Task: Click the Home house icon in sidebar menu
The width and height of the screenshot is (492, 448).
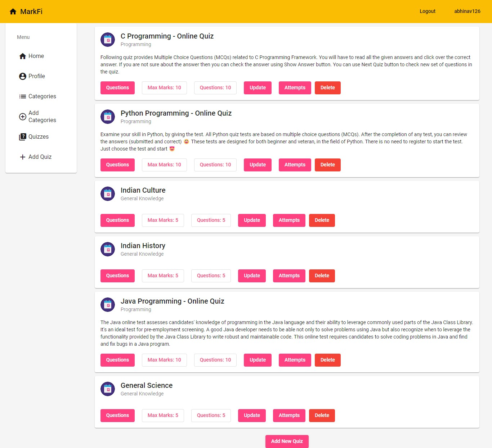Action: click(x=23, y=56)
